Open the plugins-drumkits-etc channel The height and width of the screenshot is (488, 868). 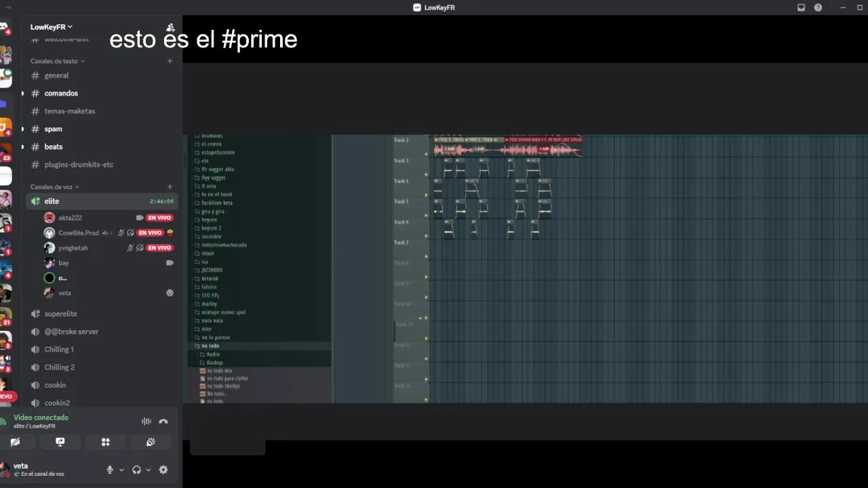(102, 164)
